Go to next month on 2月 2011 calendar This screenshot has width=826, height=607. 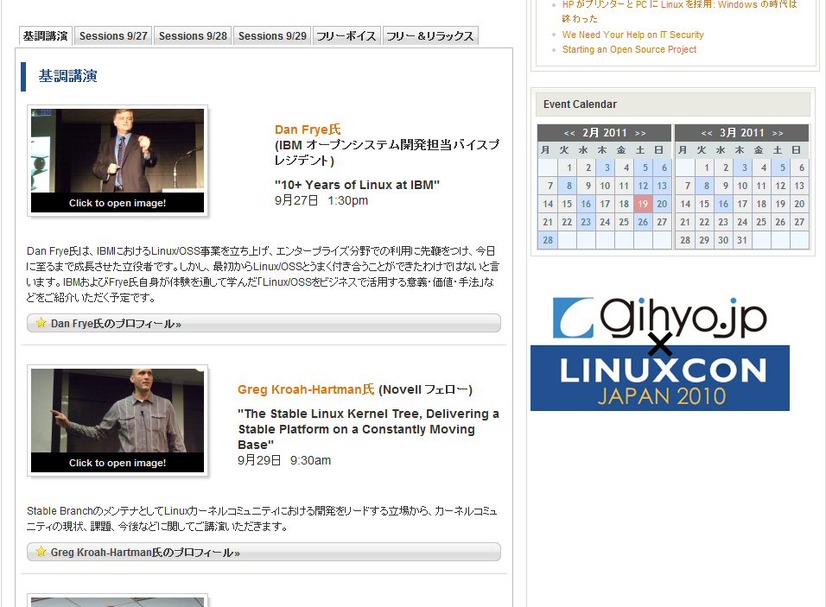point(640,133)
